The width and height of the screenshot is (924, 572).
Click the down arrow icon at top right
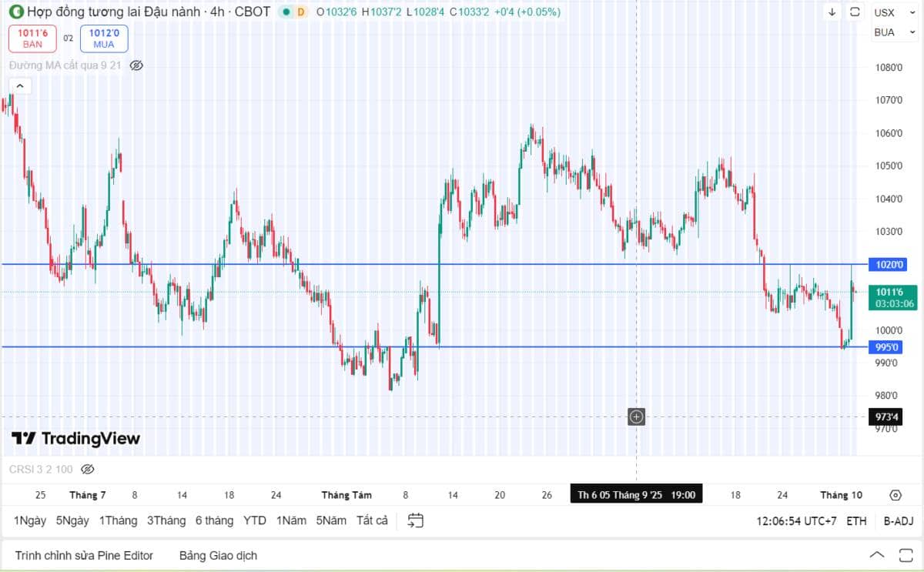(x=832, y=12)
